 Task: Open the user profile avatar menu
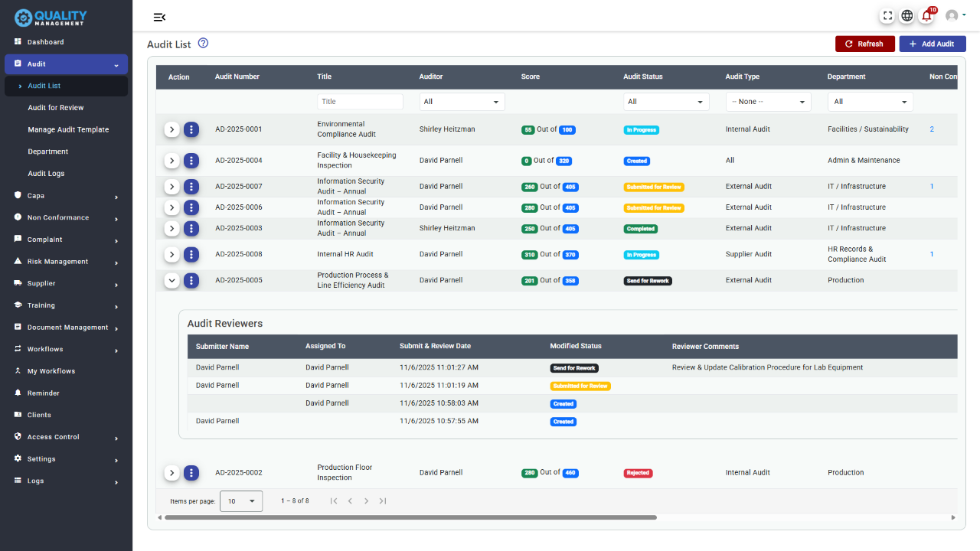tap(954, 16)
